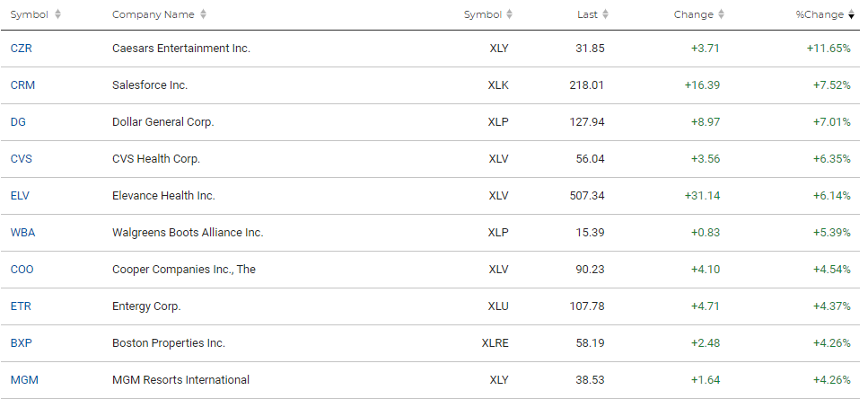The height and width of the screenshot is (408, 868).
Task: Sort by Change column arrows
Action: click(721, 14)
